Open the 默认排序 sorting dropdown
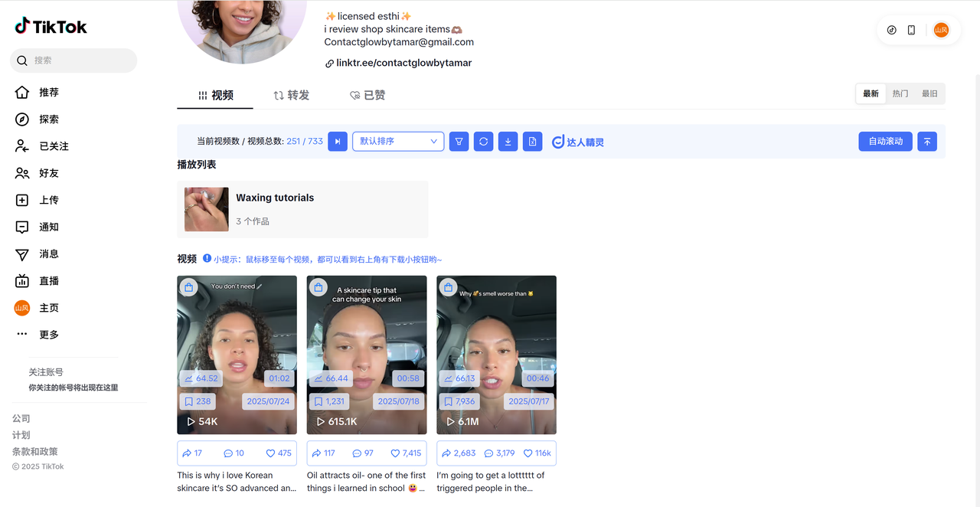 pos(398,142)
